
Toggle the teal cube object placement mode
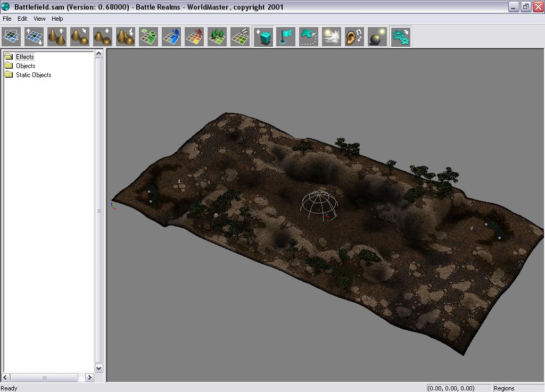pos(263,37)
